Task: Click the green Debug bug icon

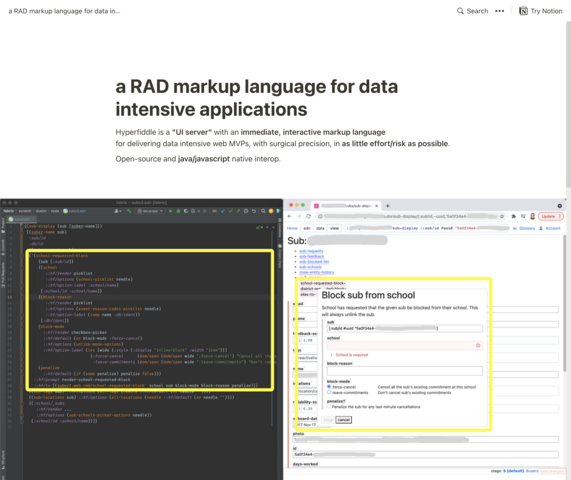Action: coord(178,211)
